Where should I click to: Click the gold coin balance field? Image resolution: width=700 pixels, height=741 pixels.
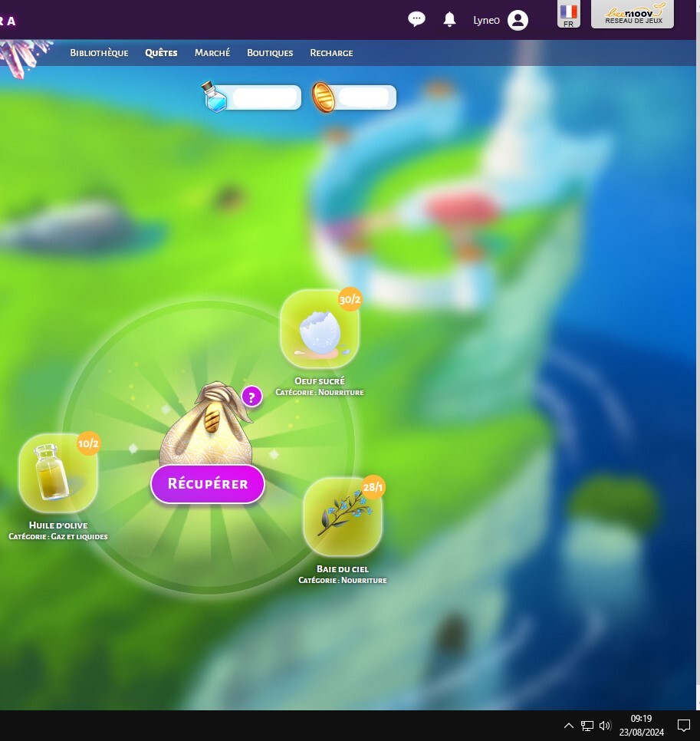pyautogui.click(x=365, y=97)
